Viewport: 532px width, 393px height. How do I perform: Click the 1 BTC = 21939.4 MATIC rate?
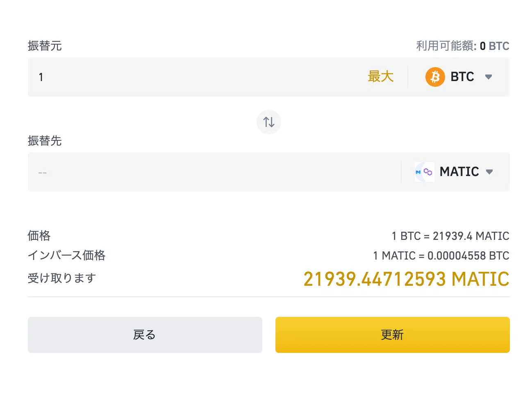[x=450, y=236]
